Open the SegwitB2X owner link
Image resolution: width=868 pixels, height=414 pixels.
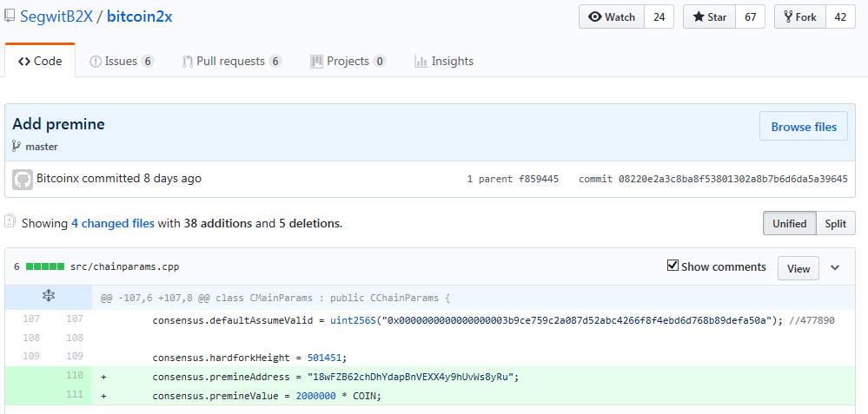[x=56, y=16]
